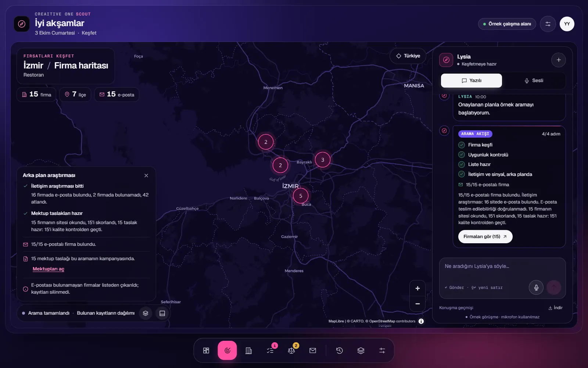Click the sliders icon beside Örnek çalışma alanı

point(548,24)
